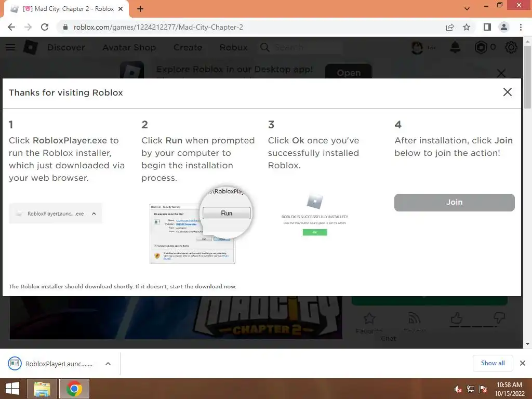This screenshot has width=532, height=399.
Task: Open a new browser tab
Action: (140, 9)
